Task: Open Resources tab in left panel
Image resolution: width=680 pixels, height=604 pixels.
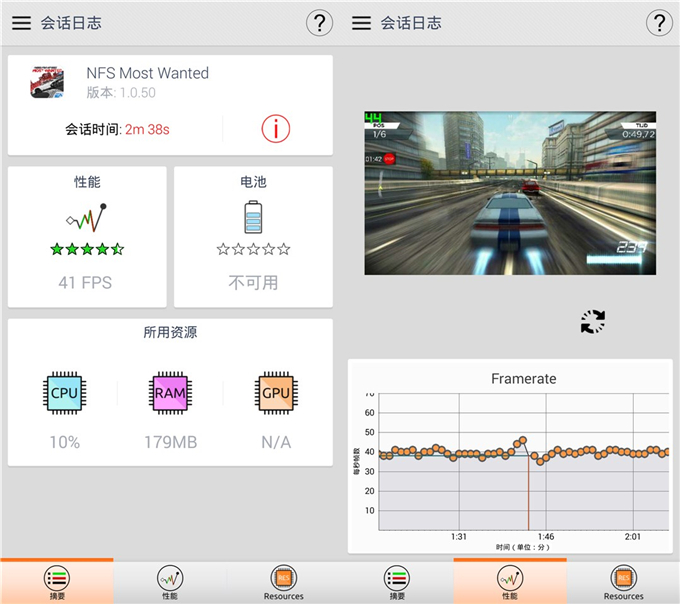Action: click(x=283, y=582)
